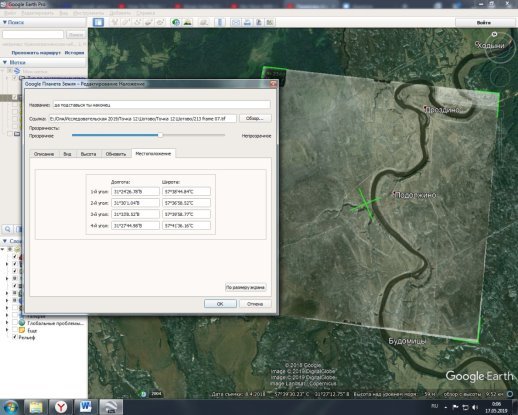Select the Add Path tool
The image size is (518, 415).
coord(137,22)
